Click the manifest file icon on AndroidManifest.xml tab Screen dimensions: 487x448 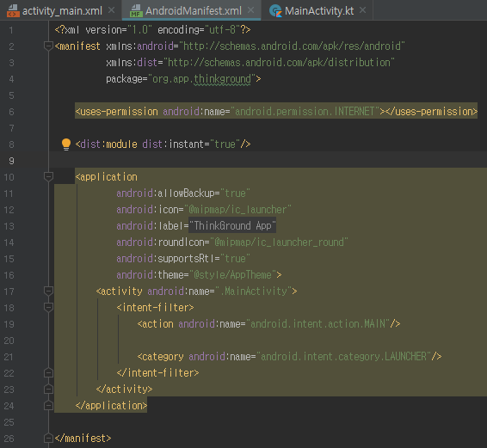136,11
